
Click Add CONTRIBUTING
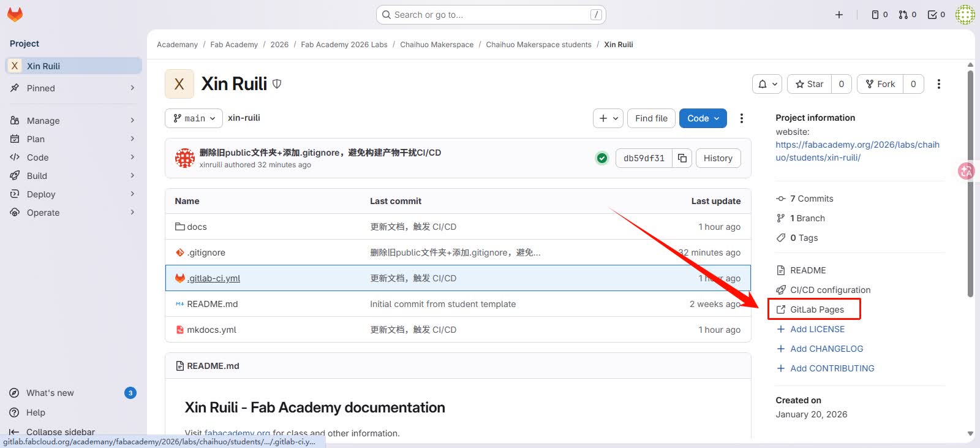832,368
